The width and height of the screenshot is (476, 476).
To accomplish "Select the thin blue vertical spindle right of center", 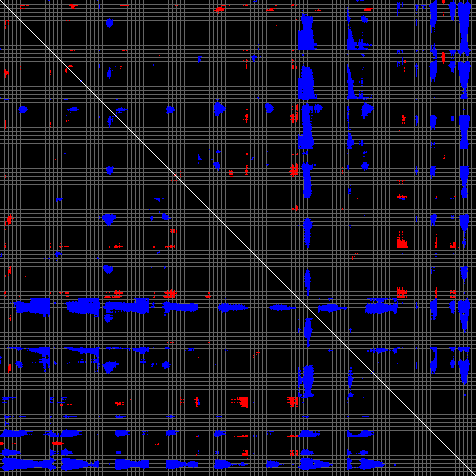I will [x=307, y=282].
